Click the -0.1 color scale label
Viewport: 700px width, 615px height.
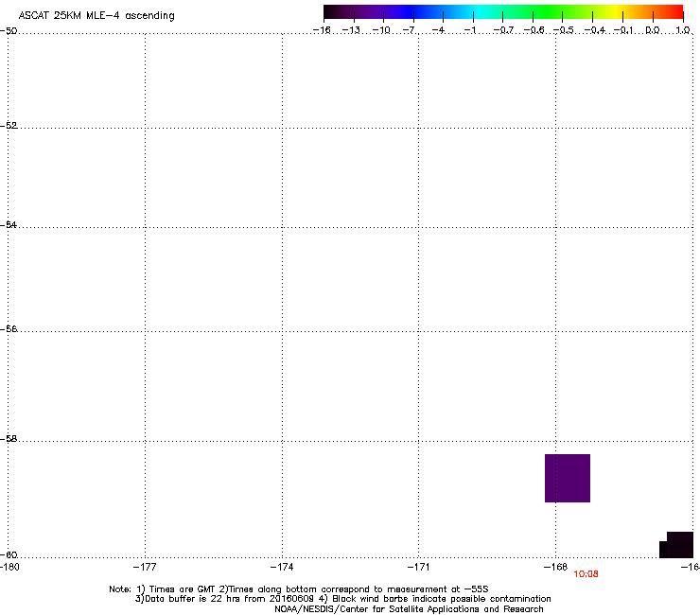click(x=623, y=30)
